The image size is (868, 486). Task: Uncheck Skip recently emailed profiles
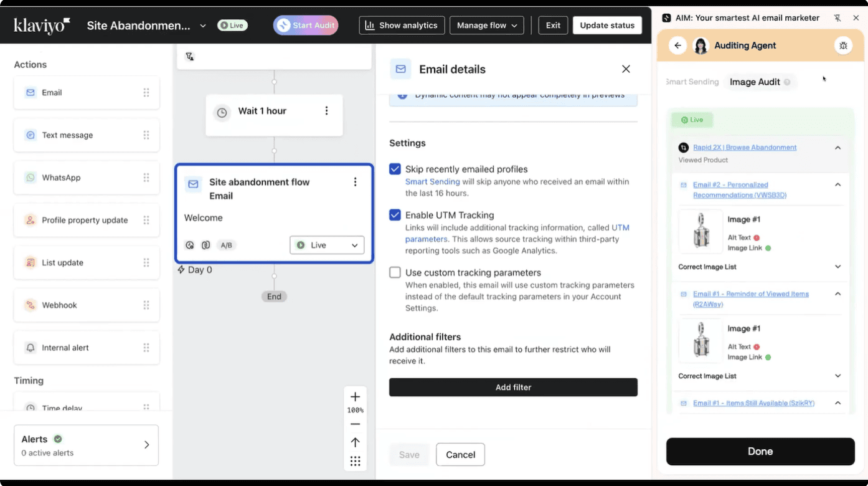(395, 169)
